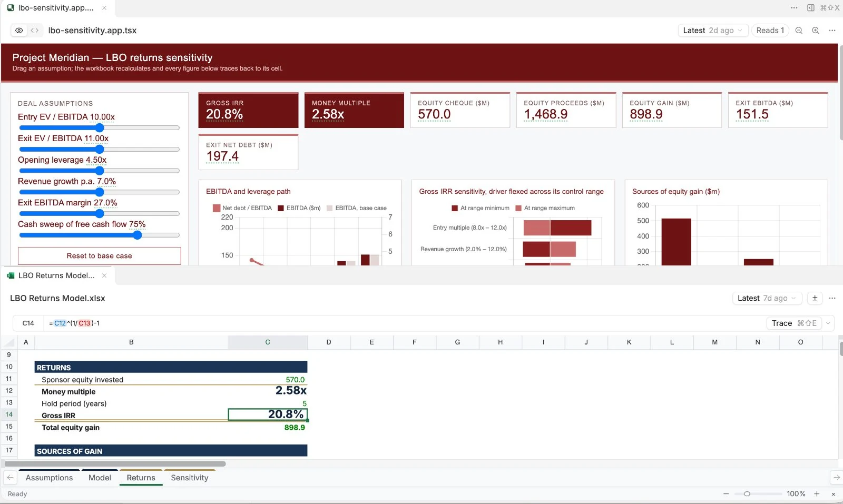Zoom in the app preview with plus magnifier
Viewport: 843px width, 504px height.
[x=816, y=31]
